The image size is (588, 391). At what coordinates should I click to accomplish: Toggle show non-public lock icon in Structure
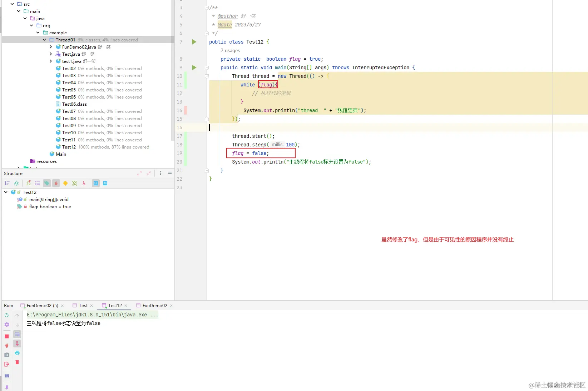pyautogui.click(x=56, y=183)
